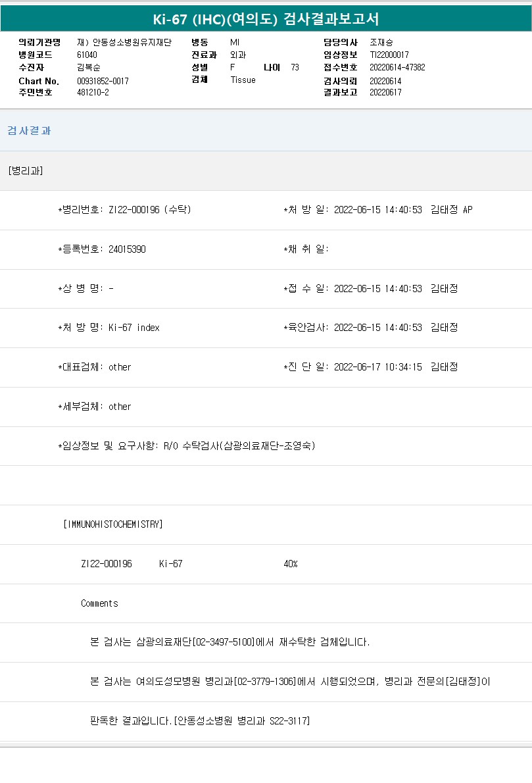532x783 pixels.
Task: Click the pathology number ZI22-000196 (수탁)
Action: [150, 210]
